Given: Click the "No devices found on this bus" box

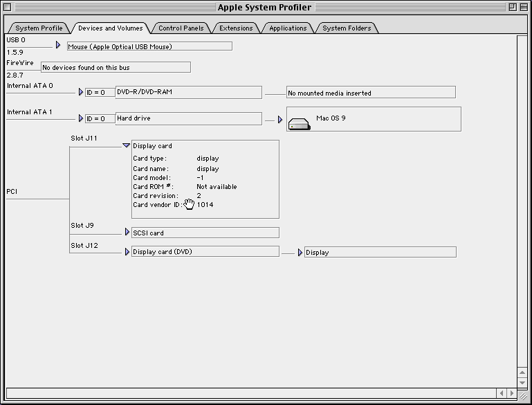Looking at the screenshot, I should [116, 67].
